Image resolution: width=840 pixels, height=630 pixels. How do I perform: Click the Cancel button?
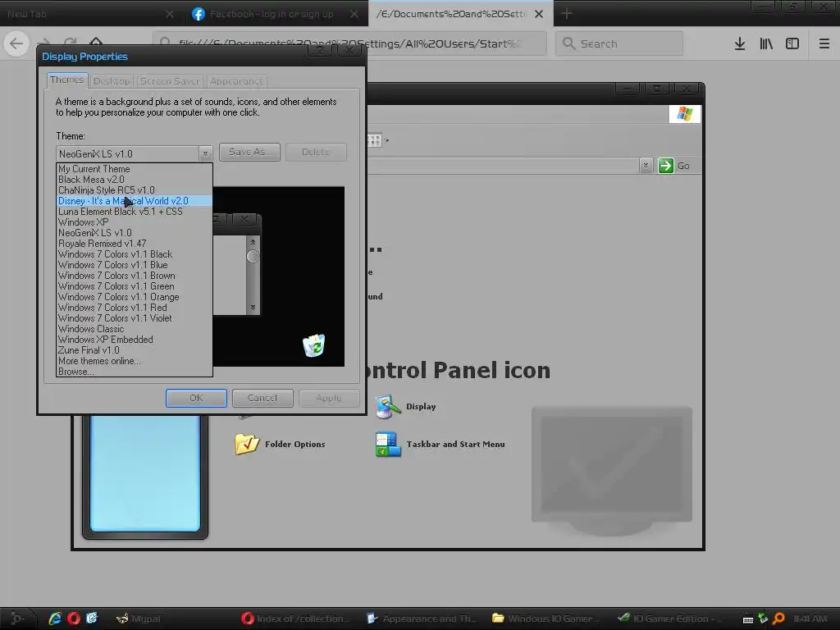[x=262, y=398]
